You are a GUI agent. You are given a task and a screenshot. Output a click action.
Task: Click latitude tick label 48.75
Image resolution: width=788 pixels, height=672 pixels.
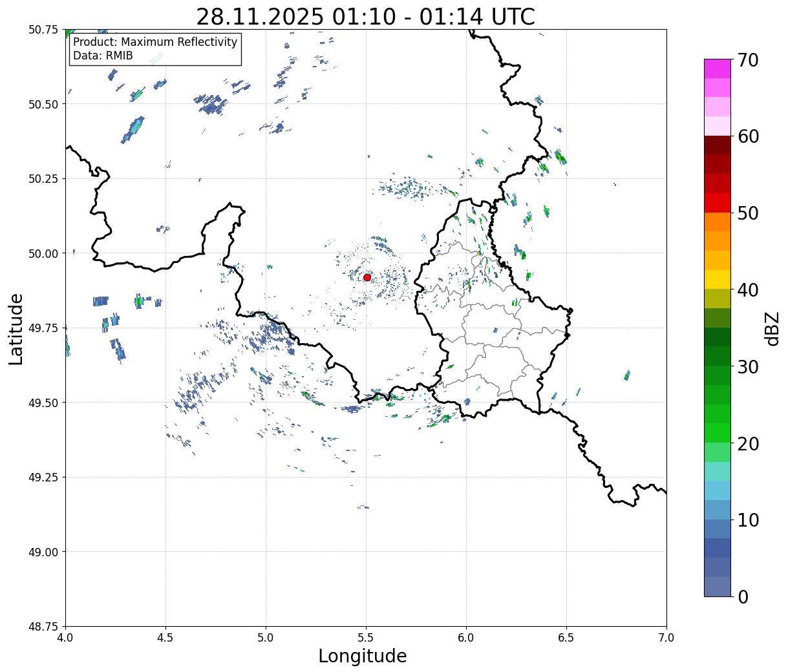pos(43,627)
